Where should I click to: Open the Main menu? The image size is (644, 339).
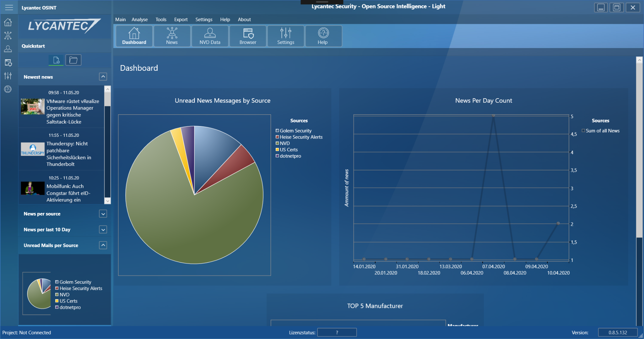click(120, 19)
